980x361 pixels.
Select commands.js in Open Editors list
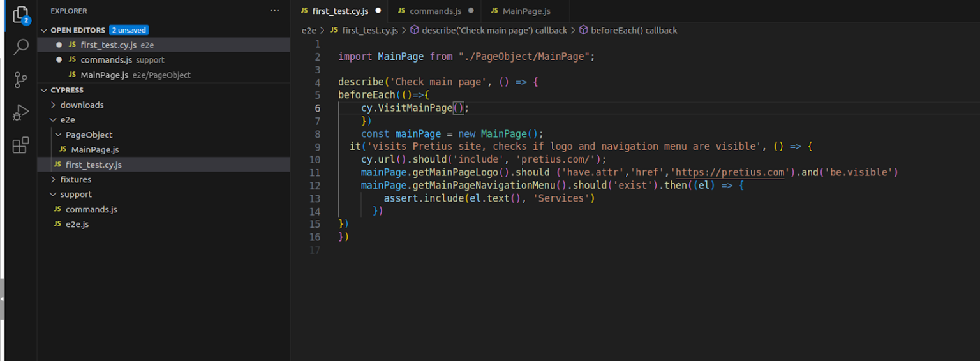point(163,60)
